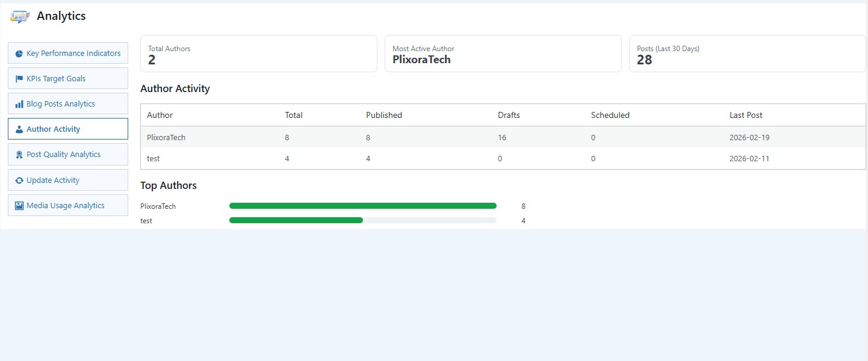Image resolution: width=868 pixels, height=361 pixels.
Task: Click the award ribbon icon for Post Quality Analytics
Action: click(19, 155)
